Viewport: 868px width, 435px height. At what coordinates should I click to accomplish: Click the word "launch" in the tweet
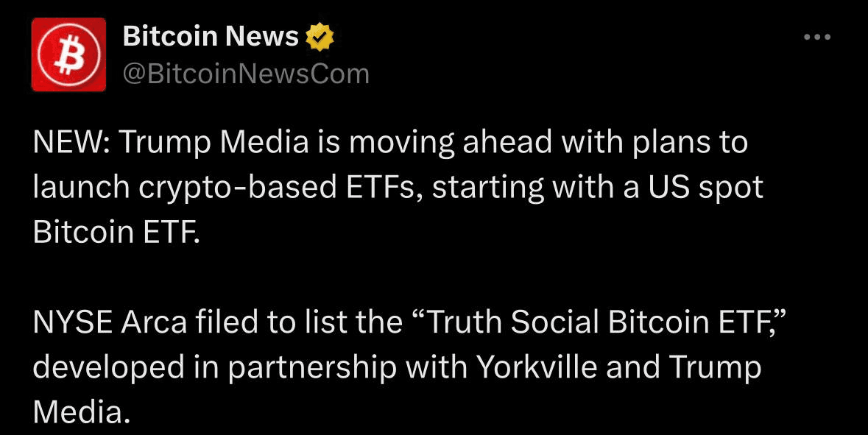tap(82, 188)
